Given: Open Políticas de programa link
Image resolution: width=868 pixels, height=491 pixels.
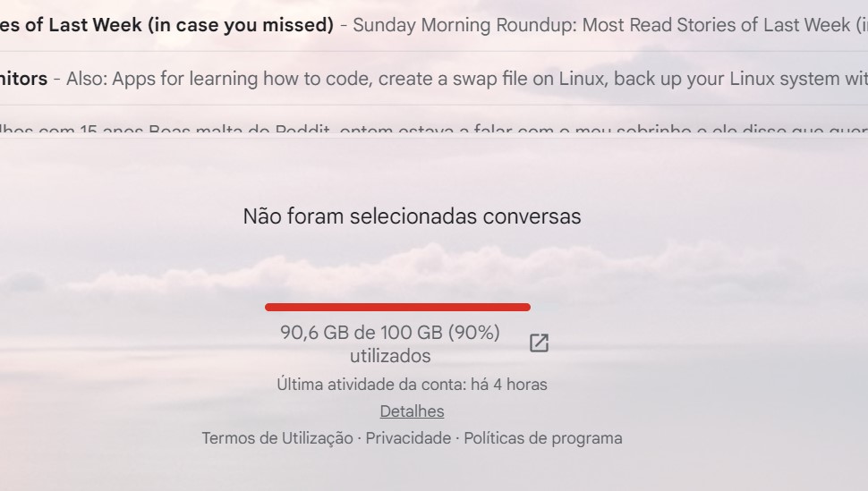Looking at the screenshot, I should coord(542,438).
